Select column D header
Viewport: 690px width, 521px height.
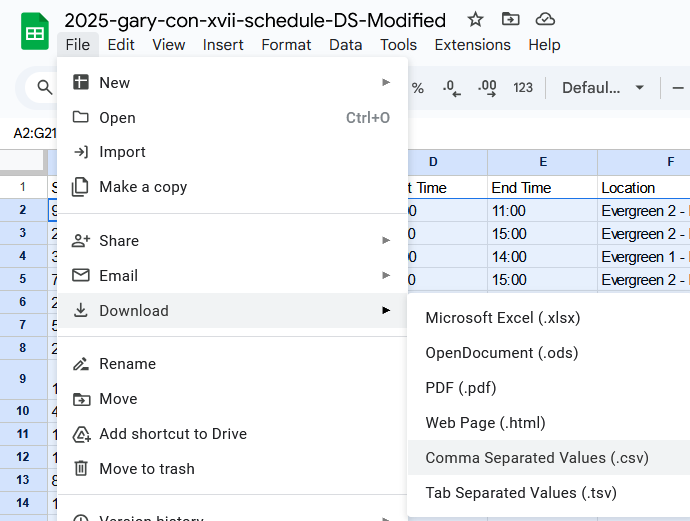tap(448, 162)
